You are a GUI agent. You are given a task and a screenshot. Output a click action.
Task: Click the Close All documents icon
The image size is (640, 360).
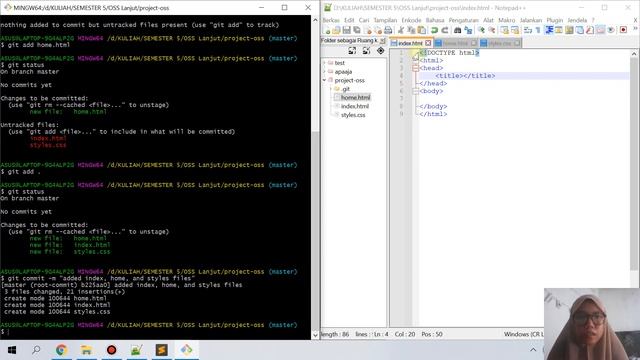coord(378,30)
